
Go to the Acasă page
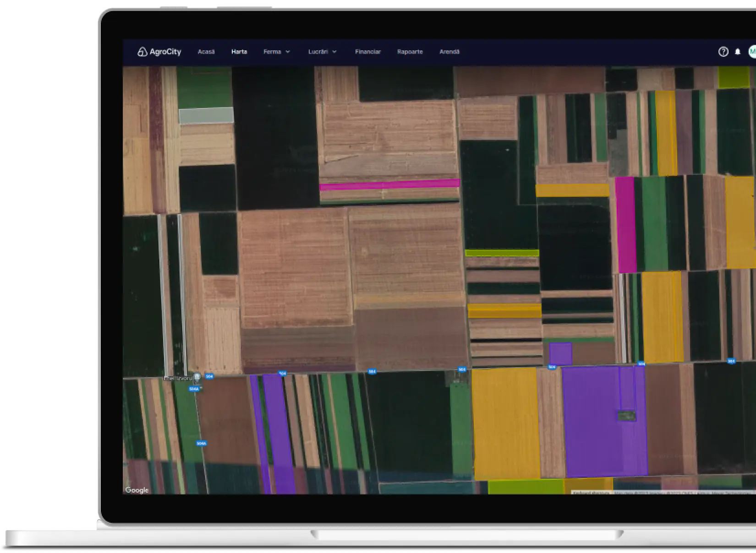tap(206, 52)
